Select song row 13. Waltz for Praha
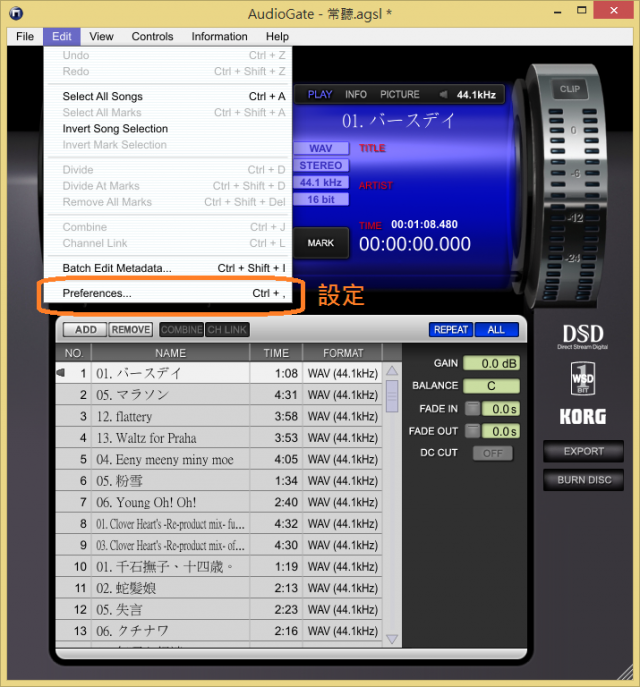This screenshot has width=640, height=688. tap(219, 437)
